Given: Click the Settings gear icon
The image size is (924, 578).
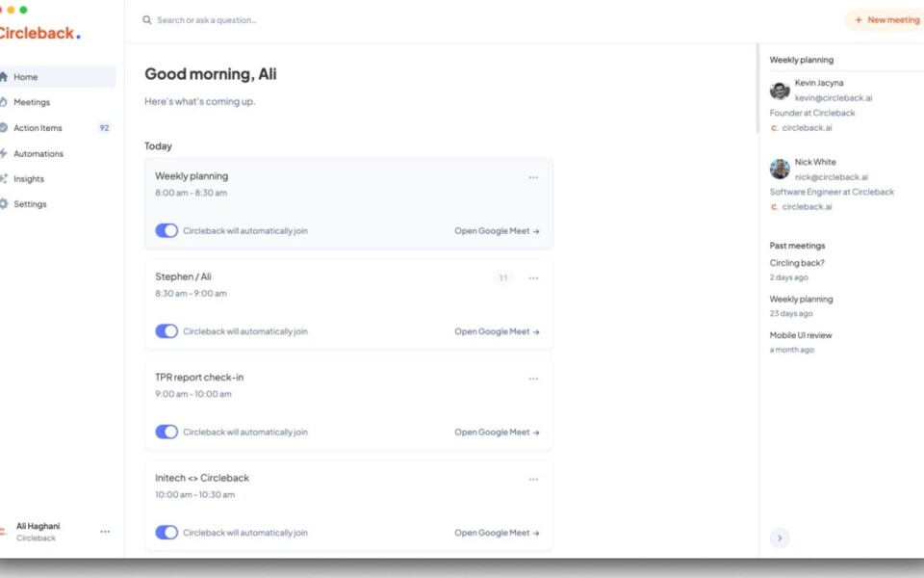Looking at the screenshot, I should 4,204.
